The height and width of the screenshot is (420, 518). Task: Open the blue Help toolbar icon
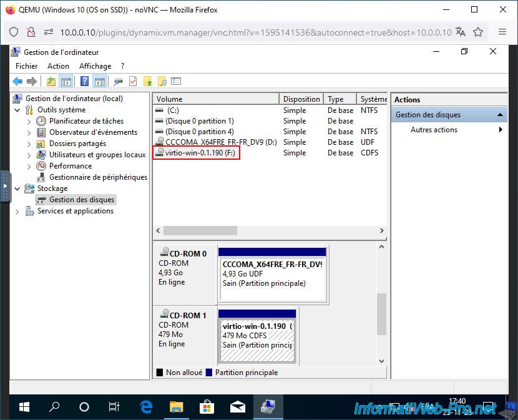pyautogui.click(x=85, y=81)
